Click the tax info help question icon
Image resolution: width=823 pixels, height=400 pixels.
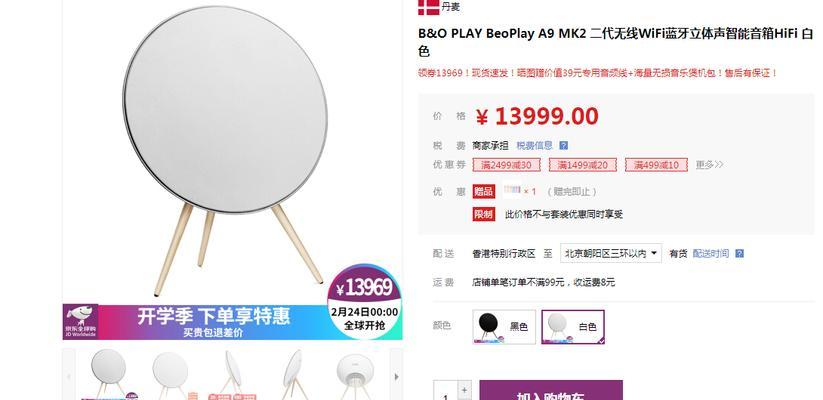point(563,145)
